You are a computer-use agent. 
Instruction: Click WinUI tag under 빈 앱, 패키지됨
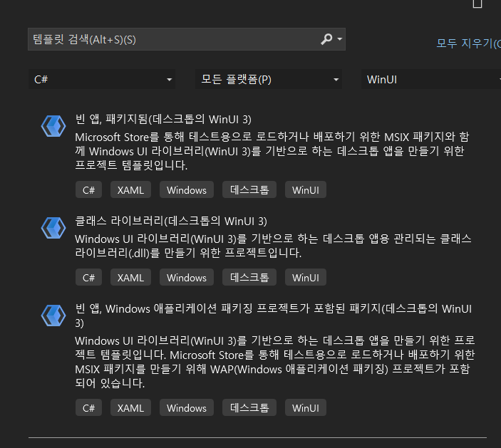pyautogui.click(x=306, y=190)
